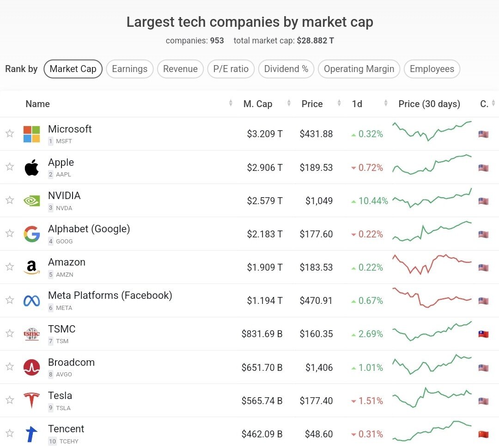499x448 pixels.
Task: Click the NVIDIA logo icon
Action: (31, 201)
